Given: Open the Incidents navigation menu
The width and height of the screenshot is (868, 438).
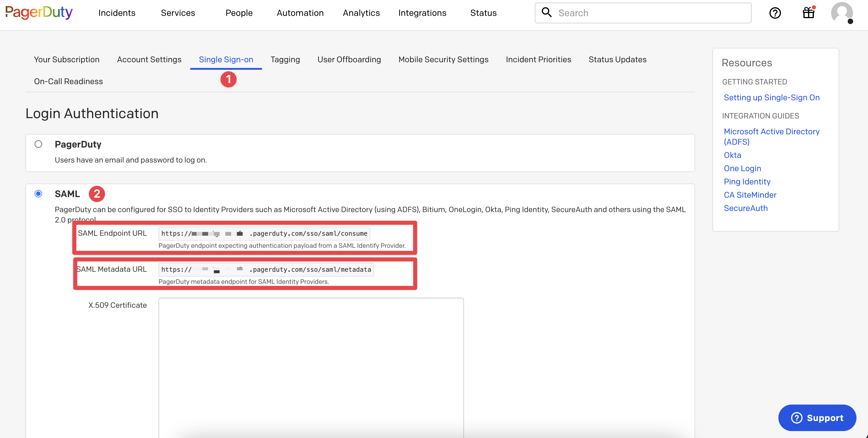Looking at the screenshot, I should 117,13.
